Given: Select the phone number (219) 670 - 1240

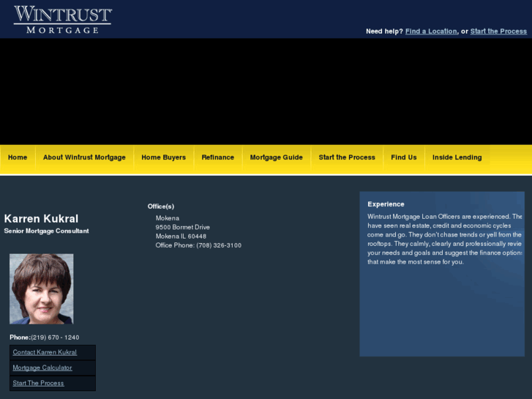Looking at the screenshot, I should click(x=55, y=338).
